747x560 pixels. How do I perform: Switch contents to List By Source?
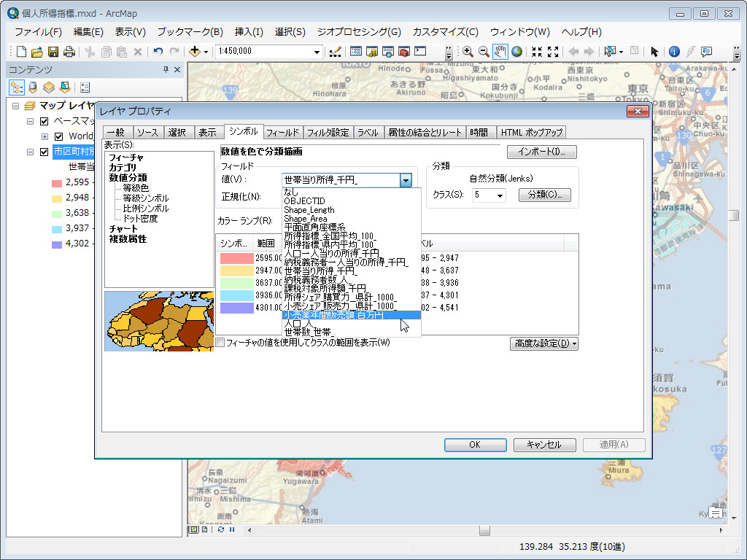pyautogui.click(x=33, y=87)
